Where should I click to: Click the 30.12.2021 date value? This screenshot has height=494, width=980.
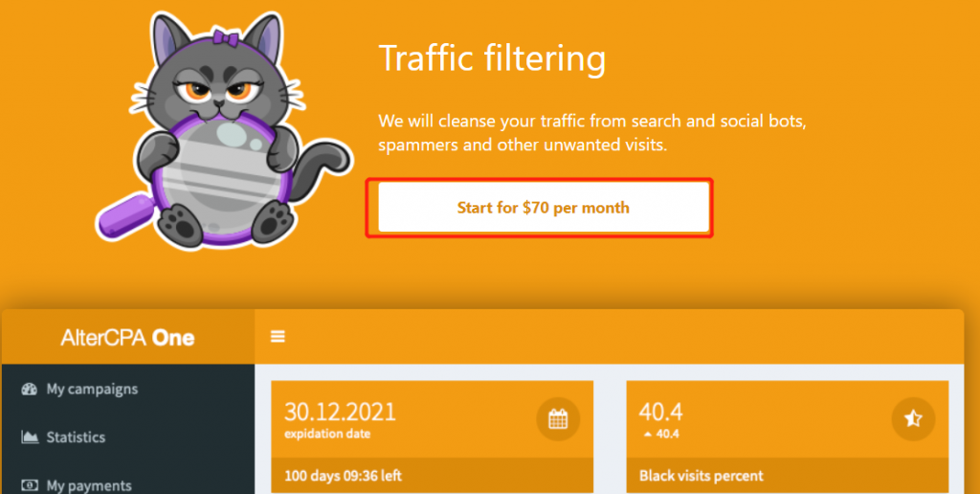340,412
